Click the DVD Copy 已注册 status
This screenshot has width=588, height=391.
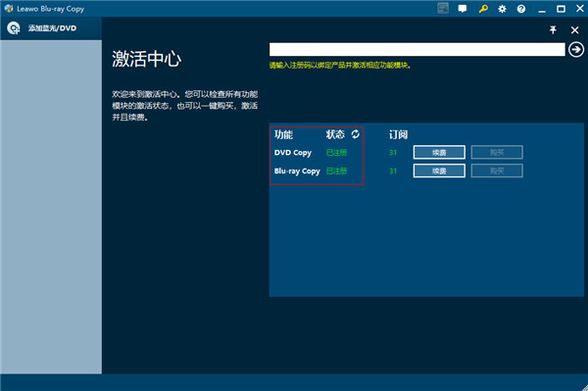pos(336,153)
